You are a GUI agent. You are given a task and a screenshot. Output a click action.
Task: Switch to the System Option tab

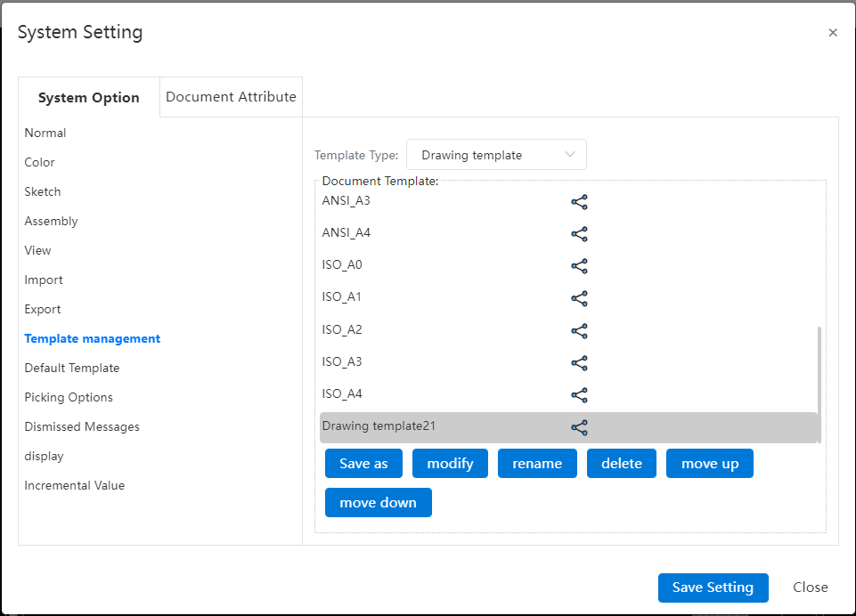coord(89,97)
